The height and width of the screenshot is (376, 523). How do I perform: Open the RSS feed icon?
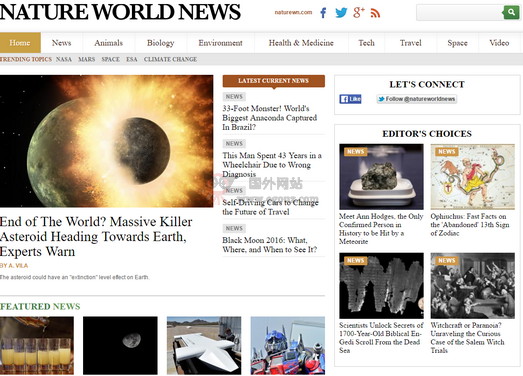(x=375, y=13)
